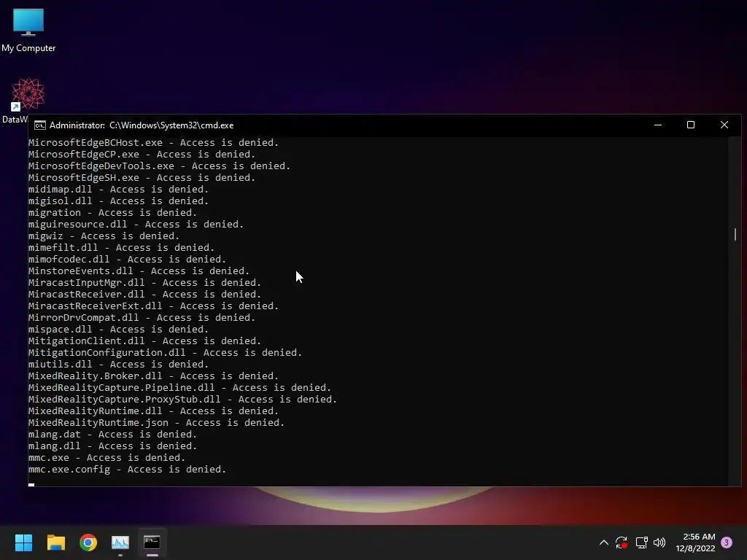Click the line MicrosoftEdgeCP.exe - Access is denied.

point(142,155)
